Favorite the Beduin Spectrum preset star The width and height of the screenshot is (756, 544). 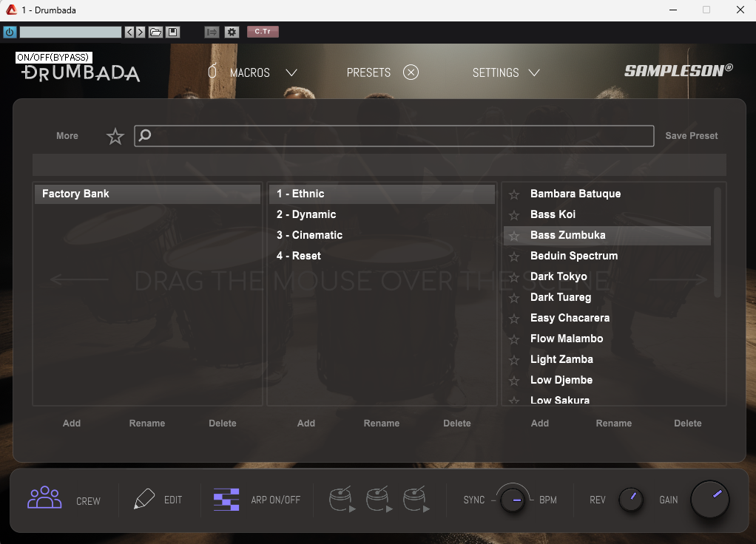pyautogui.click(x=514, y=256)
